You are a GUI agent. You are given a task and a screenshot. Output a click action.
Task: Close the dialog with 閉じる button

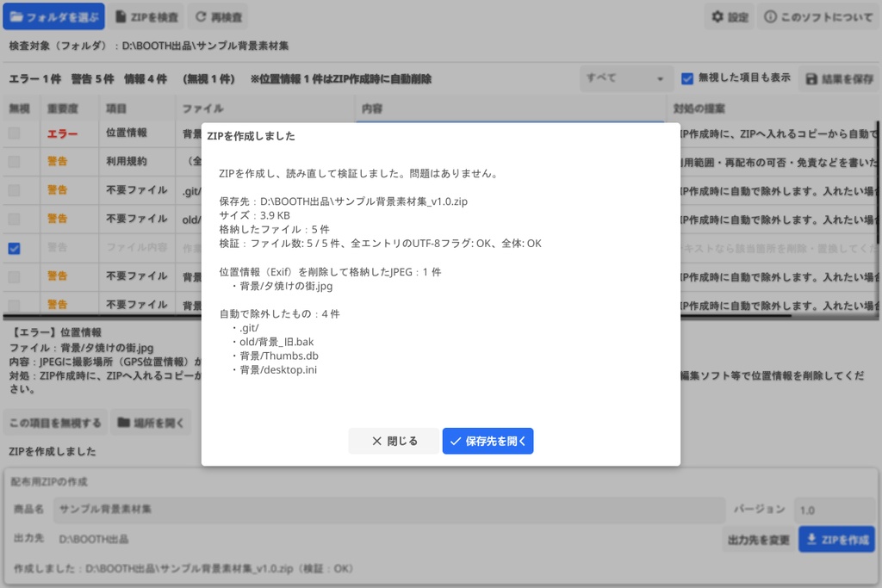[x=394, y=441]
